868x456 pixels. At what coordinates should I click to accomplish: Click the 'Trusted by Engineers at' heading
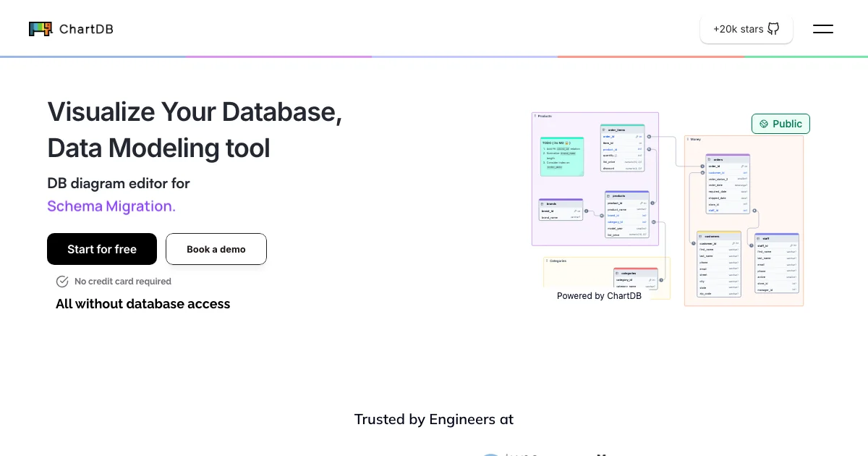434,419
